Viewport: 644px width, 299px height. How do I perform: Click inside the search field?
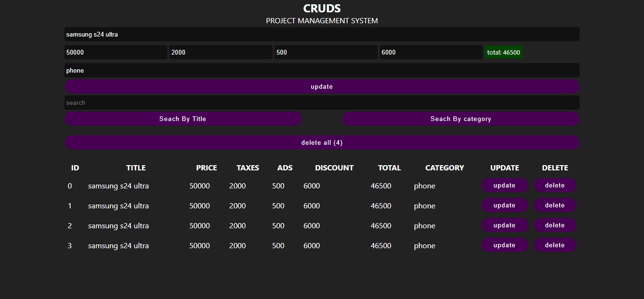pyautogui.click(x=322, y=103)
